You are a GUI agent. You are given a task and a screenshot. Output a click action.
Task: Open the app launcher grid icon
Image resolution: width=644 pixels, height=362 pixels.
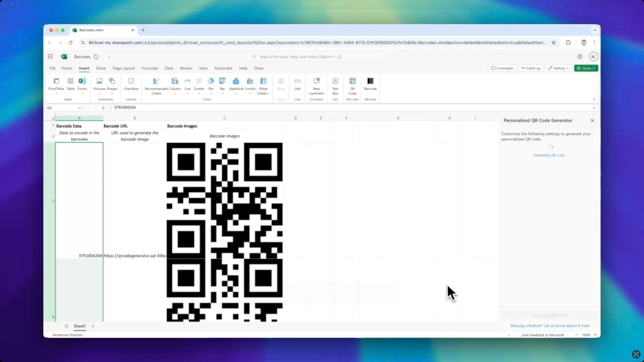(x=50, y=57)
